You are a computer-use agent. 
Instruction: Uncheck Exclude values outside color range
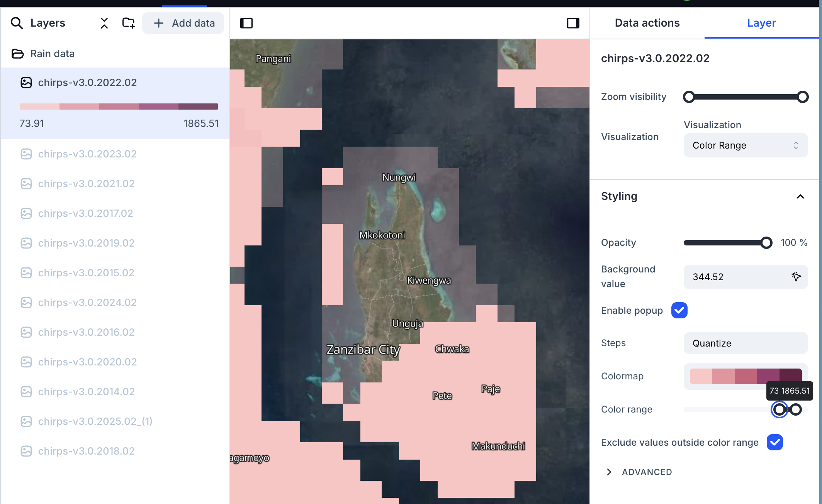click(774, 442)
